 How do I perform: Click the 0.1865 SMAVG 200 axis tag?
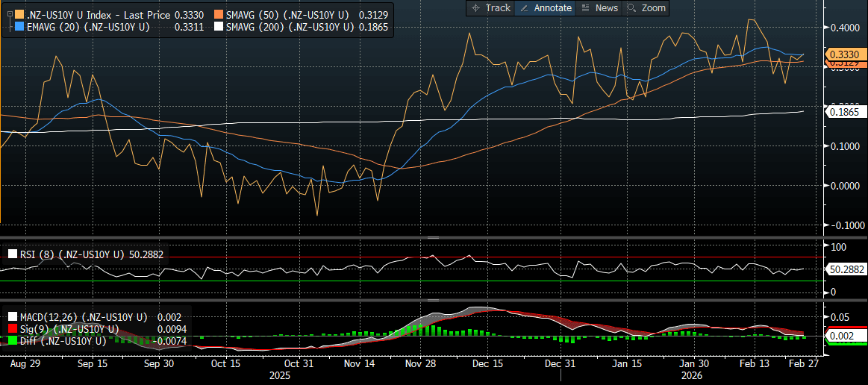pos(845,111)
